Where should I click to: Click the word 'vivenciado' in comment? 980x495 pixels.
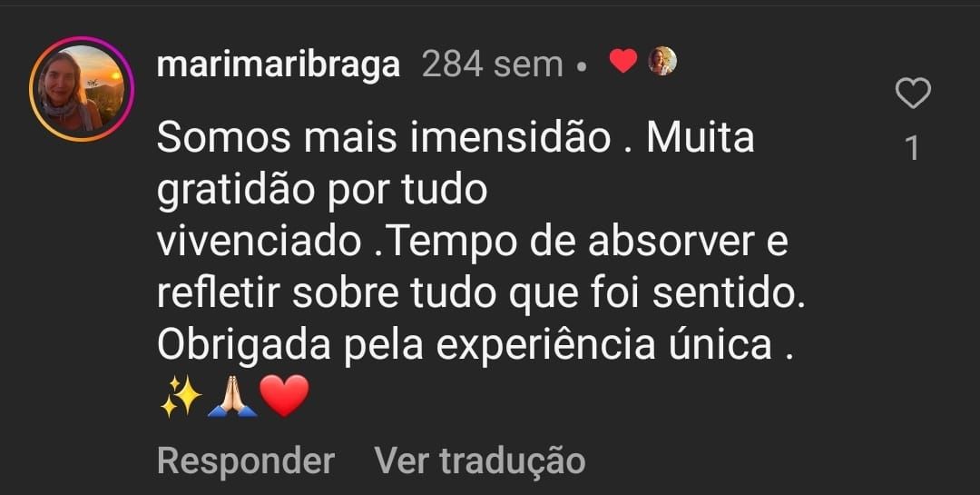pos(259,243)
